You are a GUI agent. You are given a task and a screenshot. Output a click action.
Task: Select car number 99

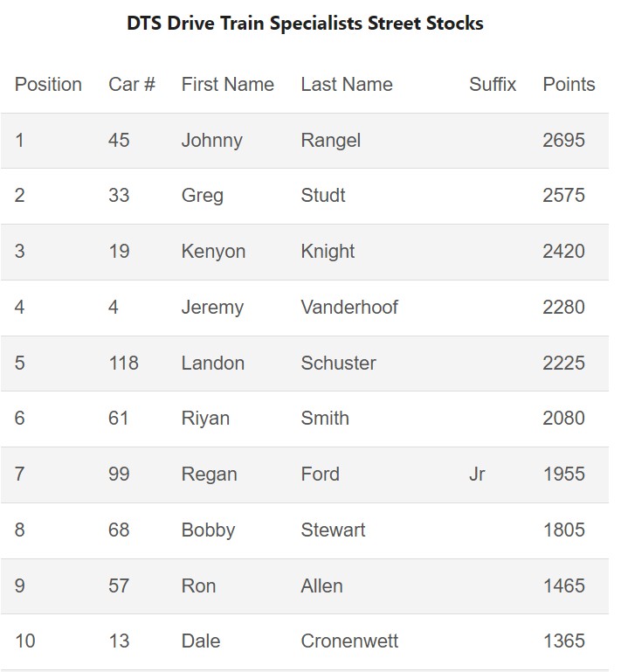(x=119, y=475)
